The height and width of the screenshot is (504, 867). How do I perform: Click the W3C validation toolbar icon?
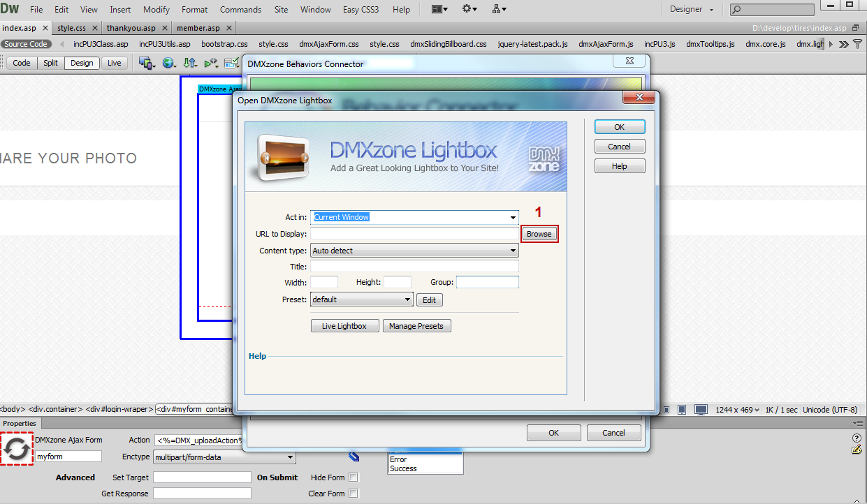[x=211, y=63]
